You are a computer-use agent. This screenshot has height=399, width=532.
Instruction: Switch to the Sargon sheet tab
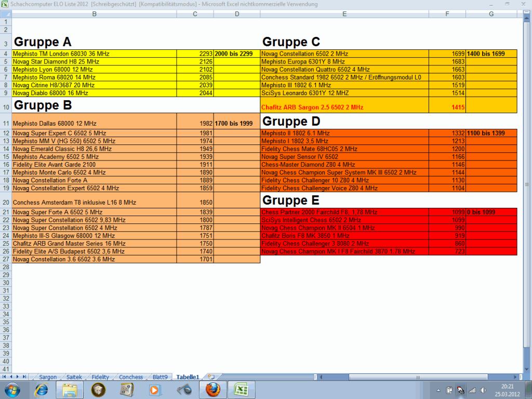[48, 377]
